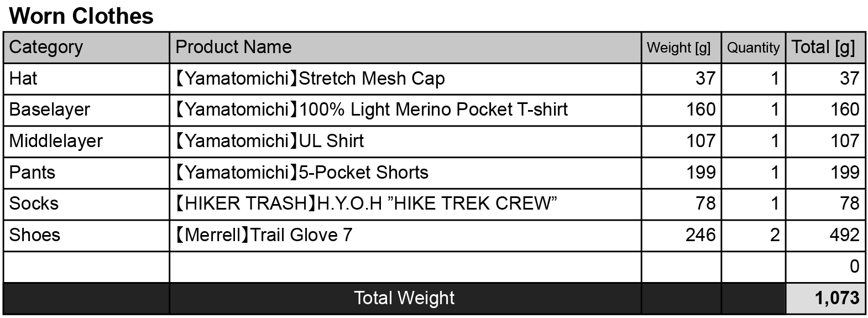Click the 1,073 total weight cell
Image resolution: width=868 pixels, height=318 pixels.
(836, 299)
